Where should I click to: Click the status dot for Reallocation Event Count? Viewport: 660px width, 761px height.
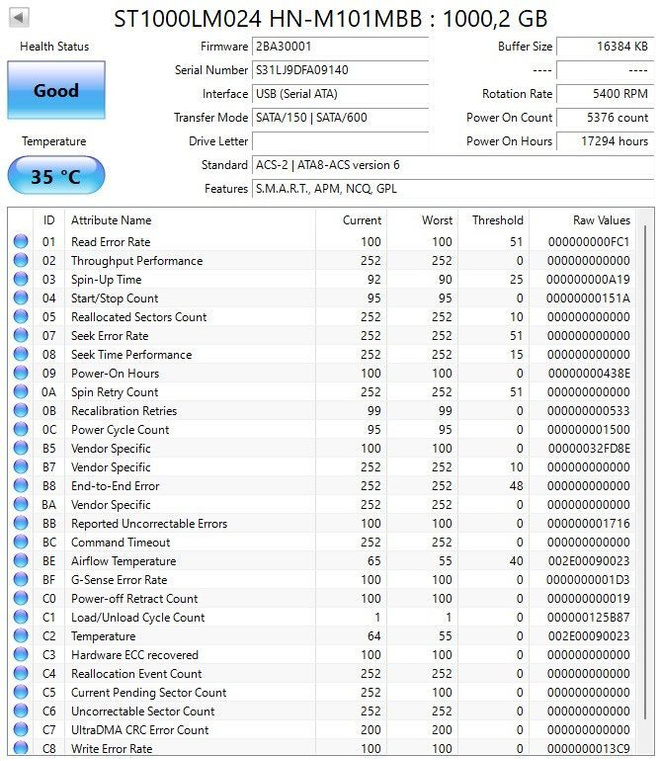21,673
